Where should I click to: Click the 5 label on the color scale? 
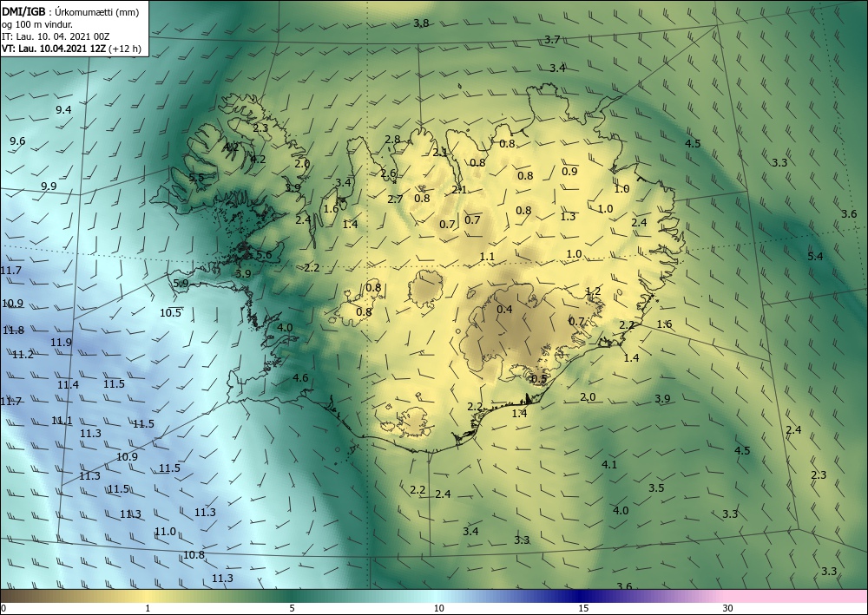(x=292, y=608)
